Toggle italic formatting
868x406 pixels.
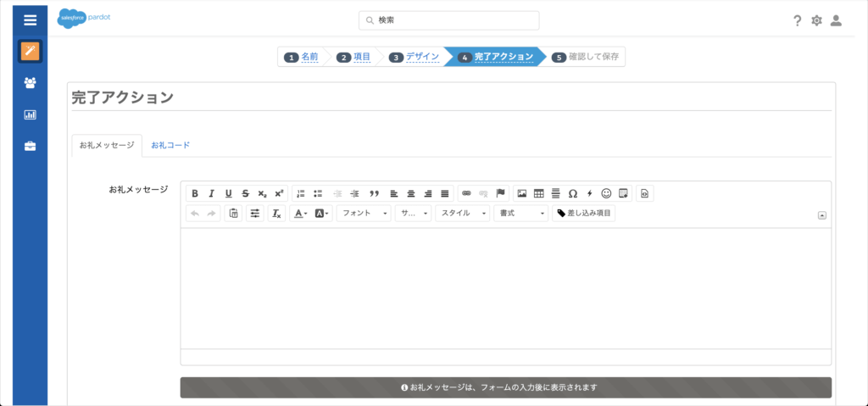click(x=211, y=193)
